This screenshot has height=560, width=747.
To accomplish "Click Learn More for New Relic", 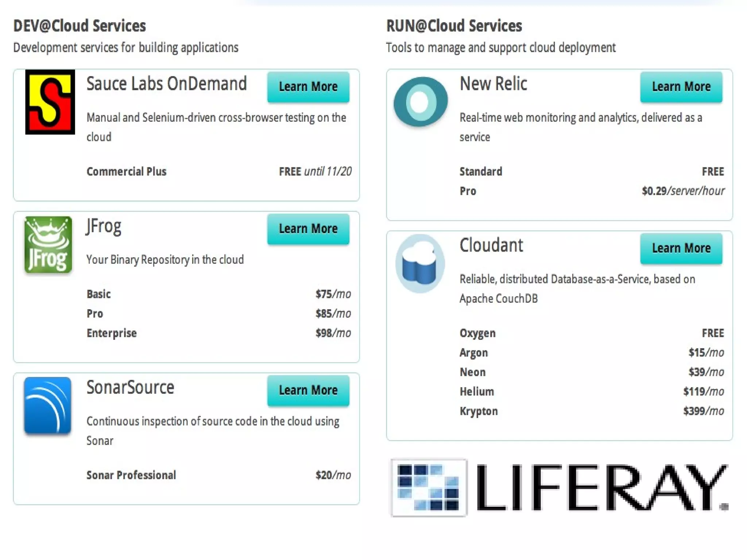I will pos(681,87).
